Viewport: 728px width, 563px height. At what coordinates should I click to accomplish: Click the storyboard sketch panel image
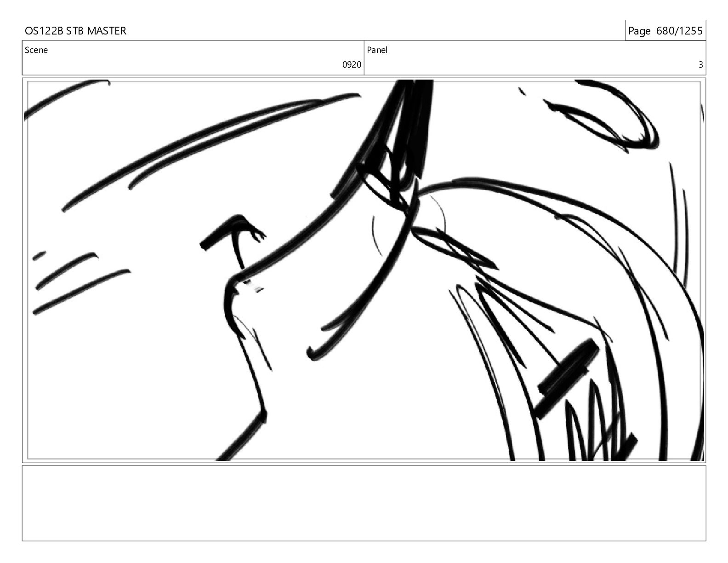point(364,270)
